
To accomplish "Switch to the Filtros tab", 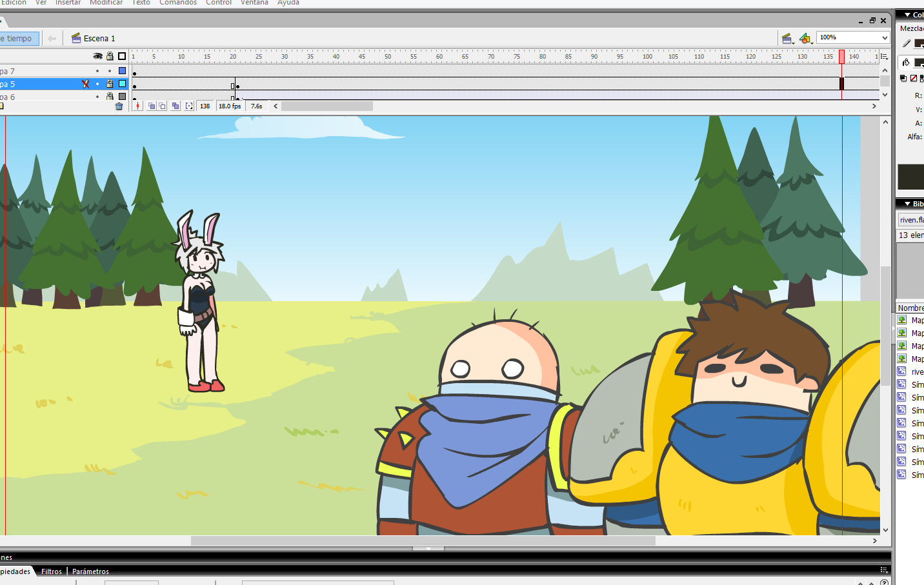I will pyautogui.click(x=52, y=571).
